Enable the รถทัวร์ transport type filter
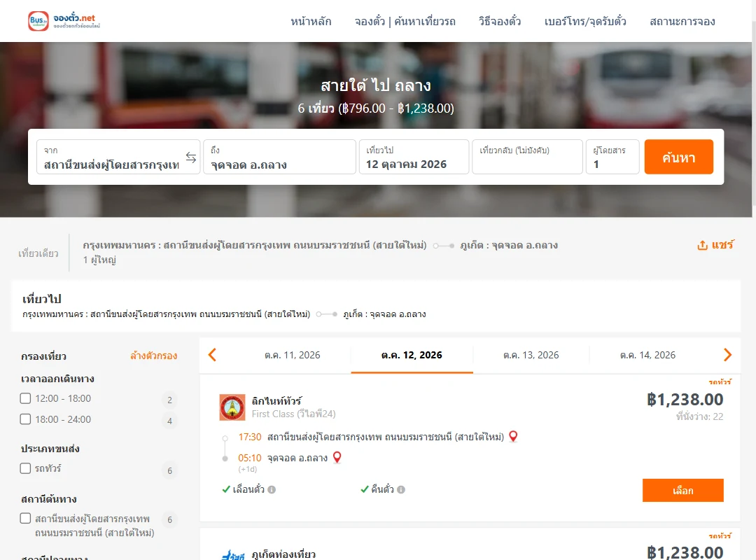This screenshot has height=560, width=756. tap(26, 468)
